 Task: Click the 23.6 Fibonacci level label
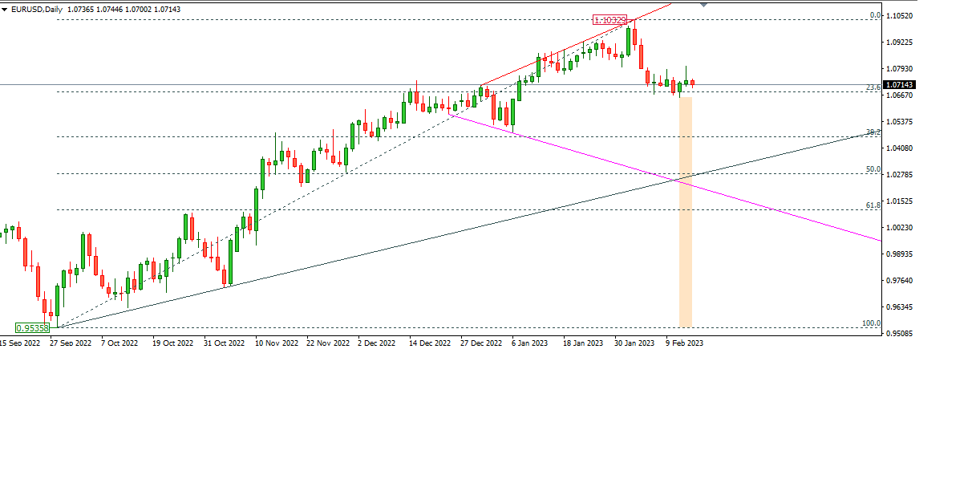(873, 87)
